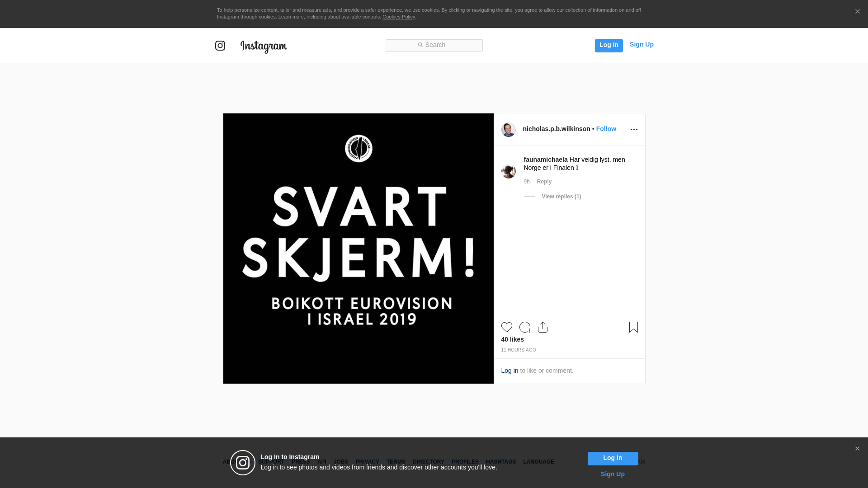Screen dimensions: 868x488
Task: Expand View replies (1)
Action: (561, 197)
